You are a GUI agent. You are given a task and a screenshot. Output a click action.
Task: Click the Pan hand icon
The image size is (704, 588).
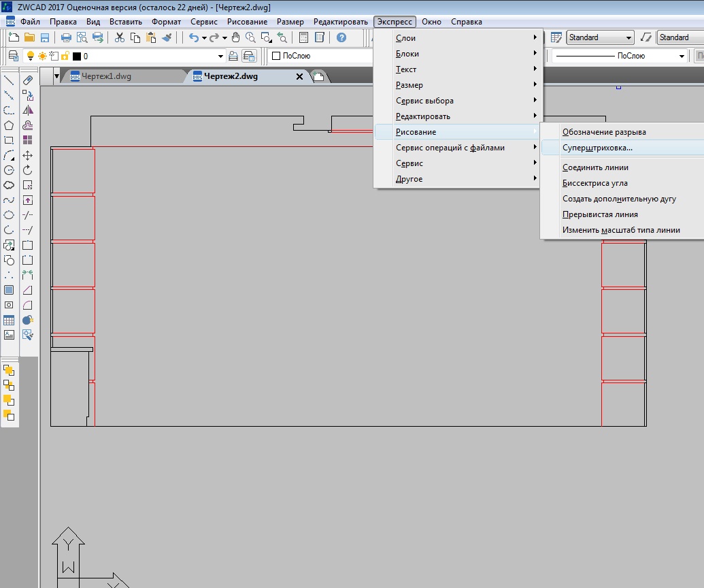point(236,38)
